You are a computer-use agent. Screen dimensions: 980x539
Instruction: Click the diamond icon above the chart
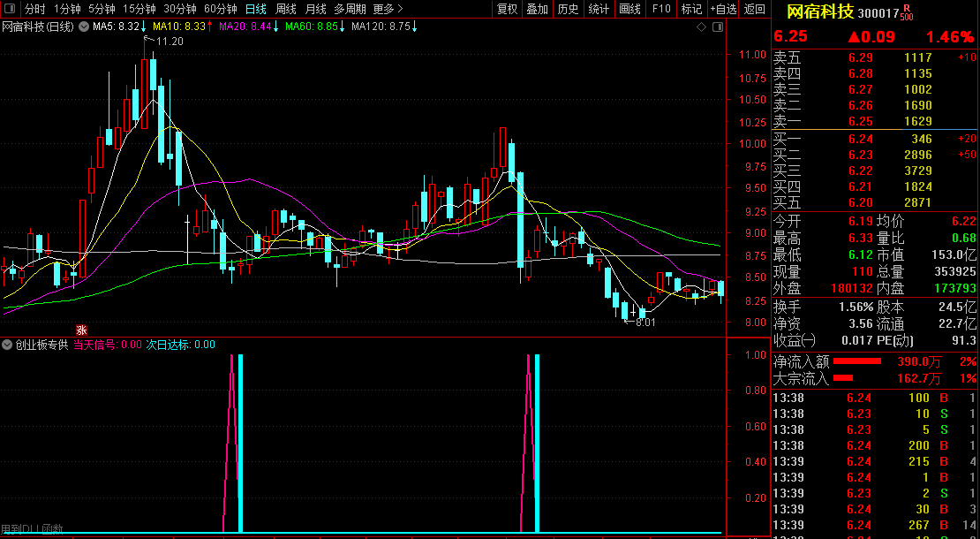coord(701,27)
